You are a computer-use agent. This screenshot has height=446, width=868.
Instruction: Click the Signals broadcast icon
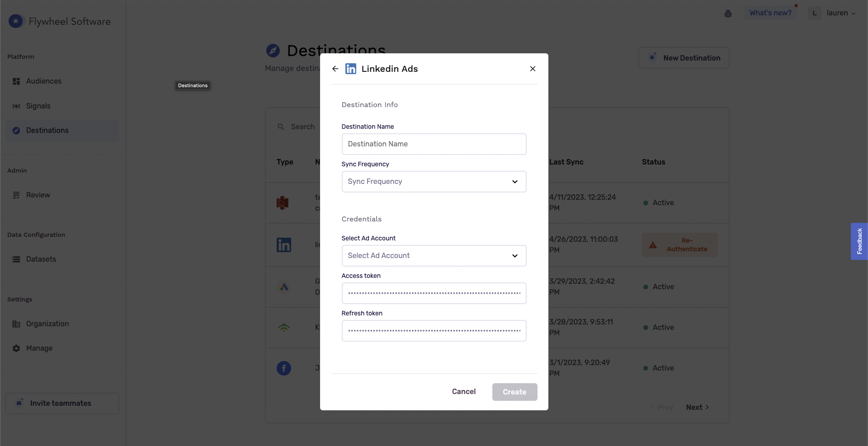click(x=16, y=106)
